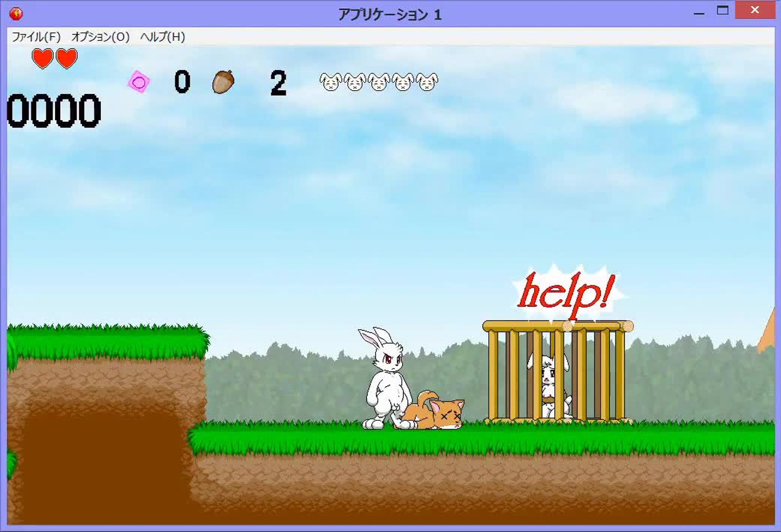The height and width of the screenshot is (532, 781).
Task: Click the red app icon in title bar
Action: point(16,14)
